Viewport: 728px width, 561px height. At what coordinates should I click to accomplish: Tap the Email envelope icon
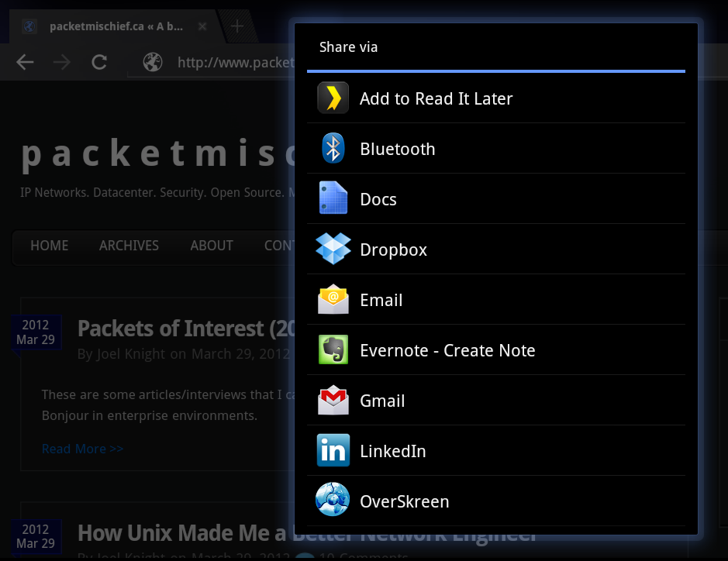(x=333, y=299)
